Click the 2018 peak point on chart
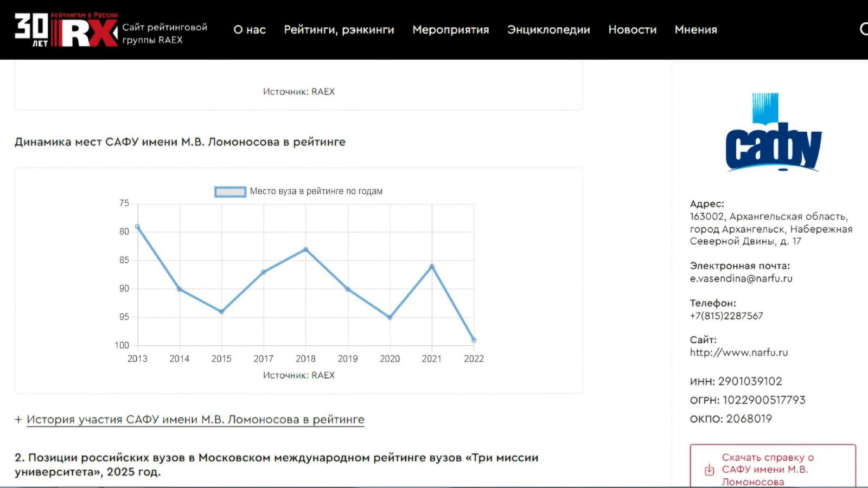868x488 pixels. pos(305,249)
